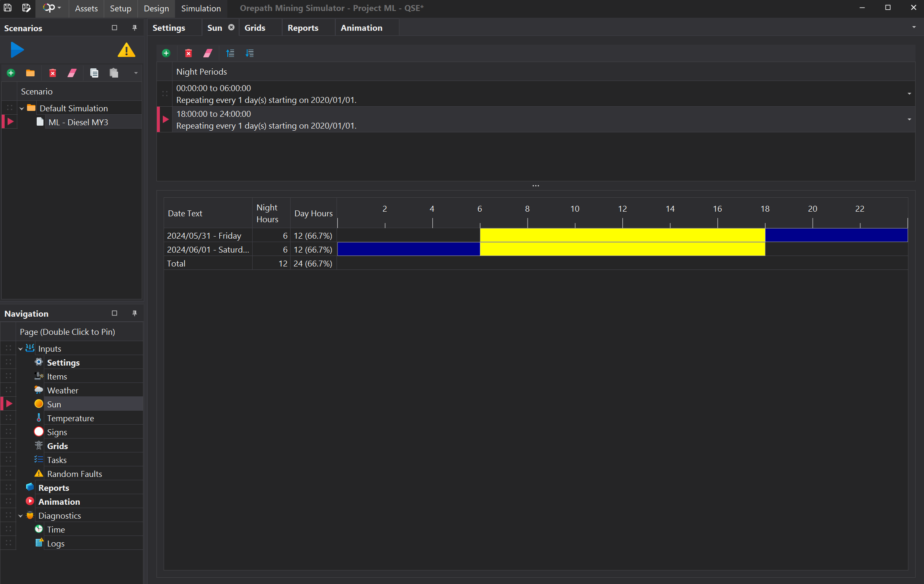
Task: Move night period down with the arrow list icon
Action: click(250, 53)
